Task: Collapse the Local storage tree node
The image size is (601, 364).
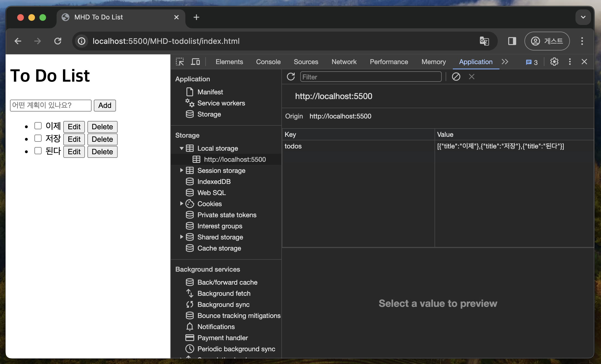Action: coord(181,148)
